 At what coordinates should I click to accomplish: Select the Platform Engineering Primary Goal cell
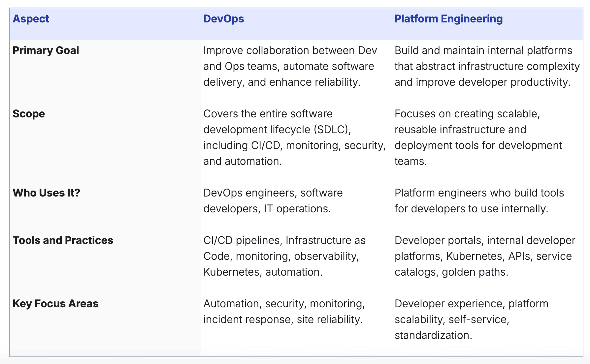485,66
